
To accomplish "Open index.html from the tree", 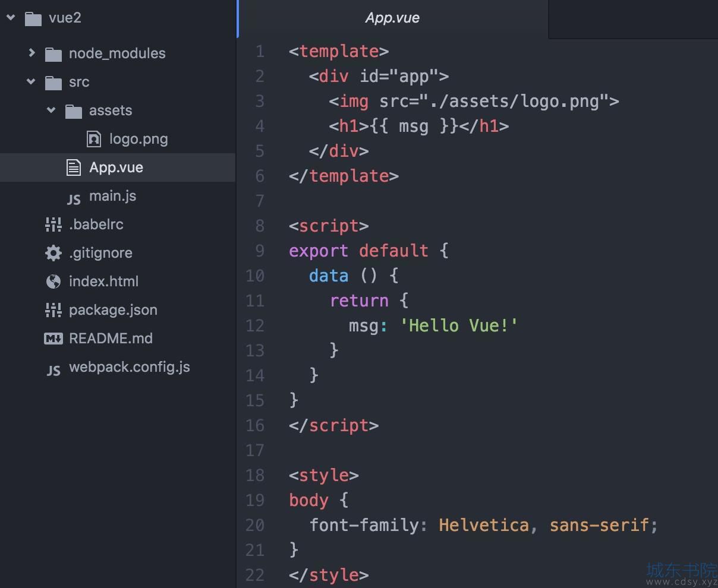I will [103, 282].
